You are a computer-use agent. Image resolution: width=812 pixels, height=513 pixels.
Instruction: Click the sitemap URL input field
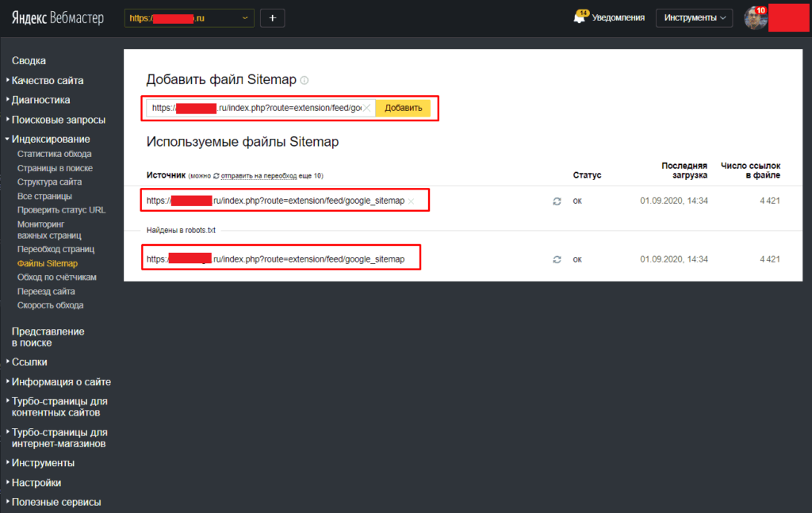click(x=254, y=108)
